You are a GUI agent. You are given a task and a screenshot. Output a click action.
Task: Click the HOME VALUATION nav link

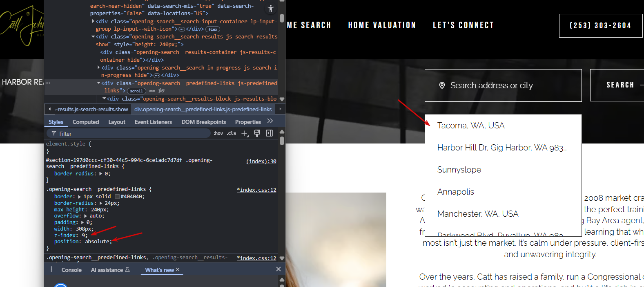click(382, 25)
